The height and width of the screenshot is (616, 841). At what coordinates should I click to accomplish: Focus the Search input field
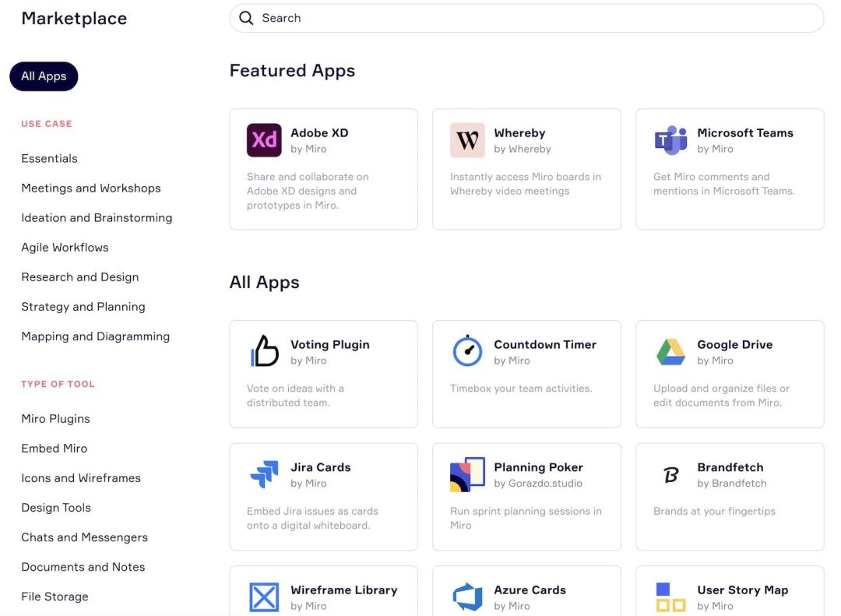pyautogui.click(x=526, y=18)
